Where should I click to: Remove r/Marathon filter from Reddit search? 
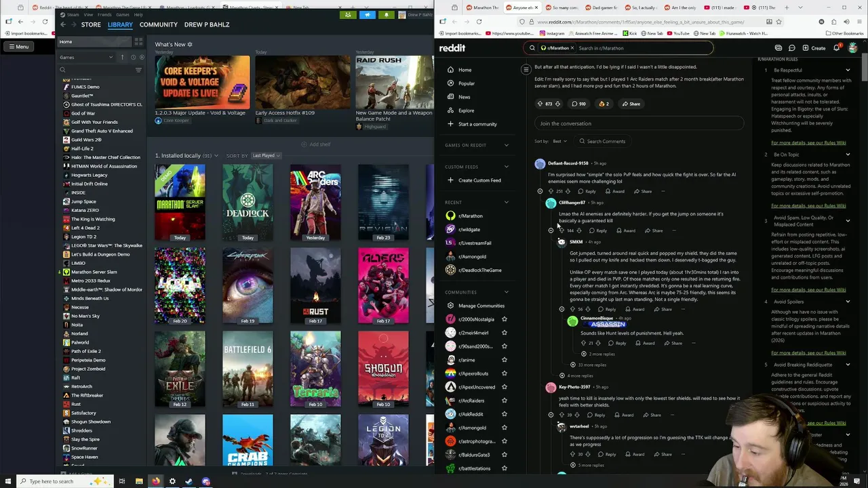coord(572,48)
